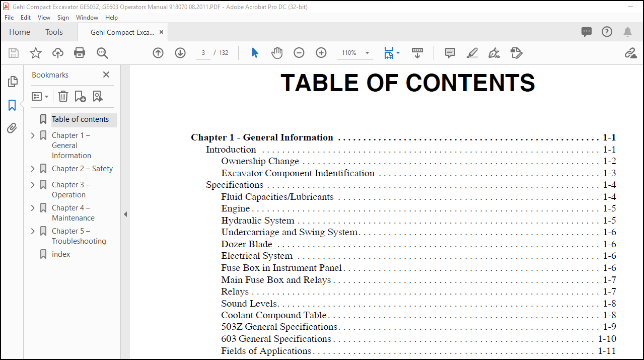Open the Edit menu

click(26, 17)
